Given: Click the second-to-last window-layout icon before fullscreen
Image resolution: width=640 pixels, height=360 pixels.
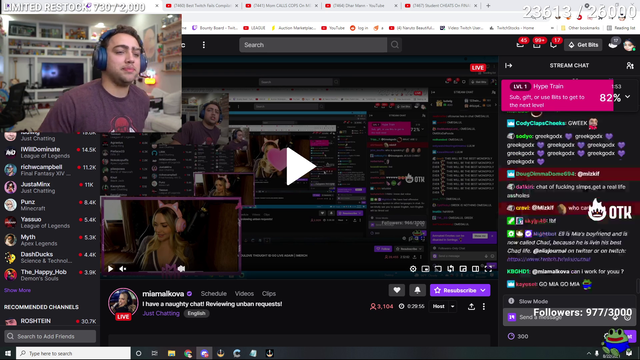Looking at the screenshot, I should [x=463, y=269].
